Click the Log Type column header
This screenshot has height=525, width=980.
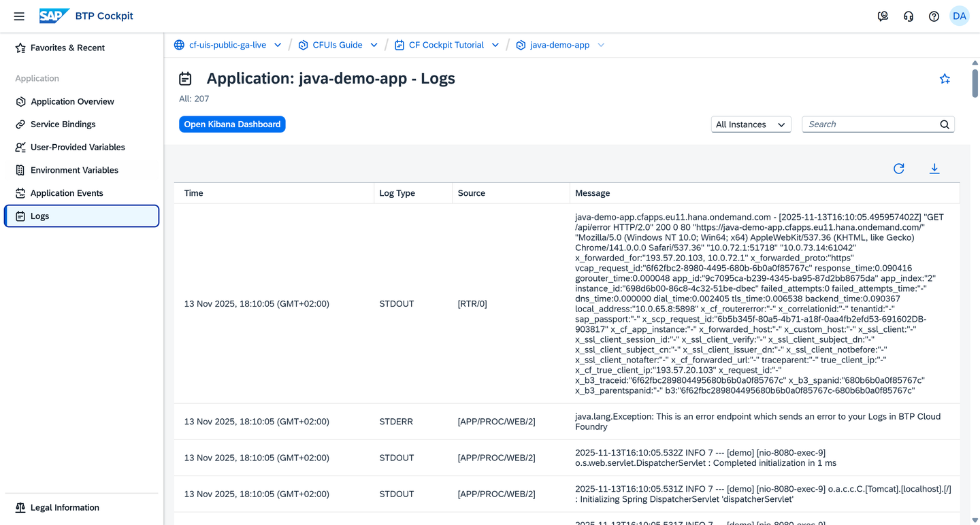[x=413, y=193]
